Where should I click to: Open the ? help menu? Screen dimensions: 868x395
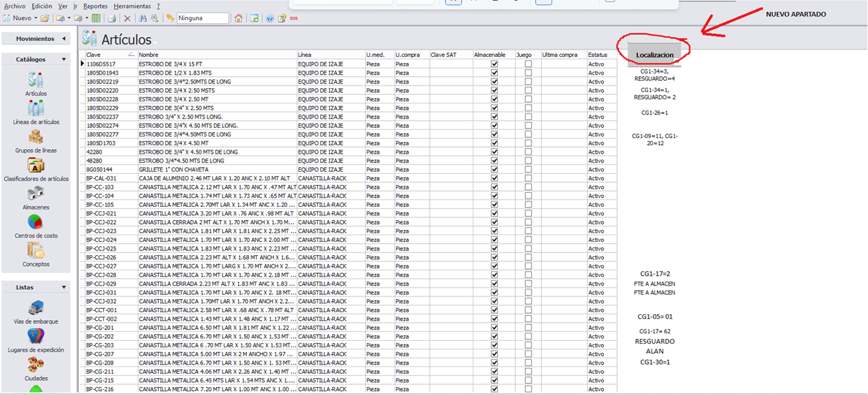pyautogui.click(x=158, y=6)
